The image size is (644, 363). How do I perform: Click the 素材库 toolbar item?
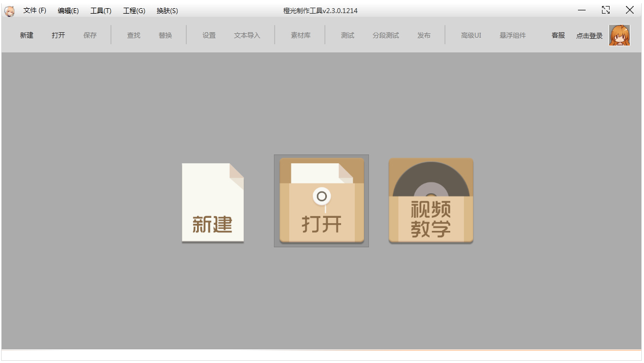coord(301,35)
